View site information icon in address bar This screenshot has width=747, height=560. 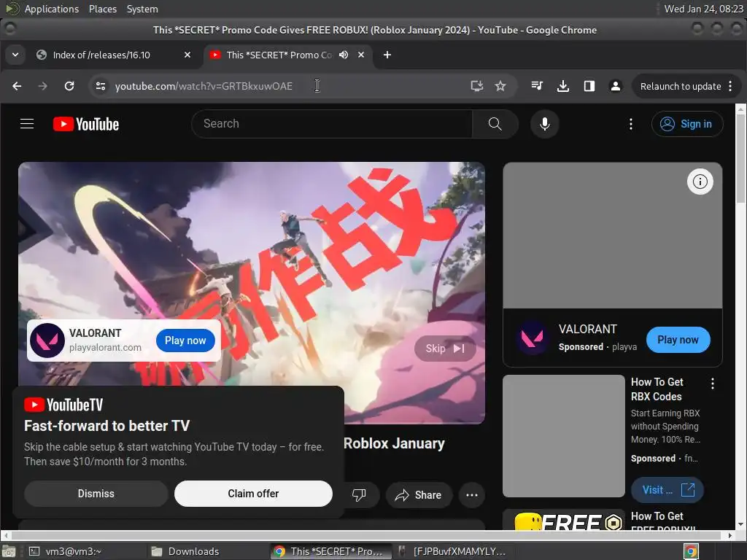point(101,86)
